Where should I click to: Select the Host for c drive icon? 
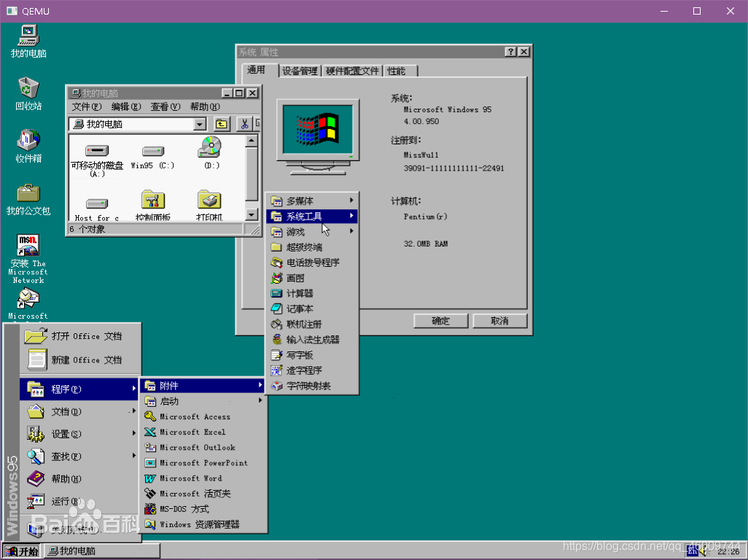(x=97, y=210)
